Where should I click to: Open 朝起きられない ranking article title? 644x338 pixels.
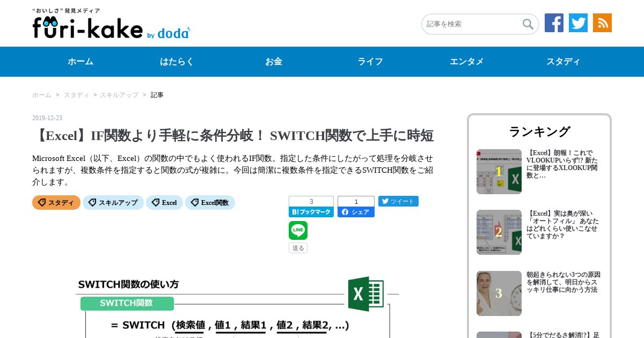point(563,282)
